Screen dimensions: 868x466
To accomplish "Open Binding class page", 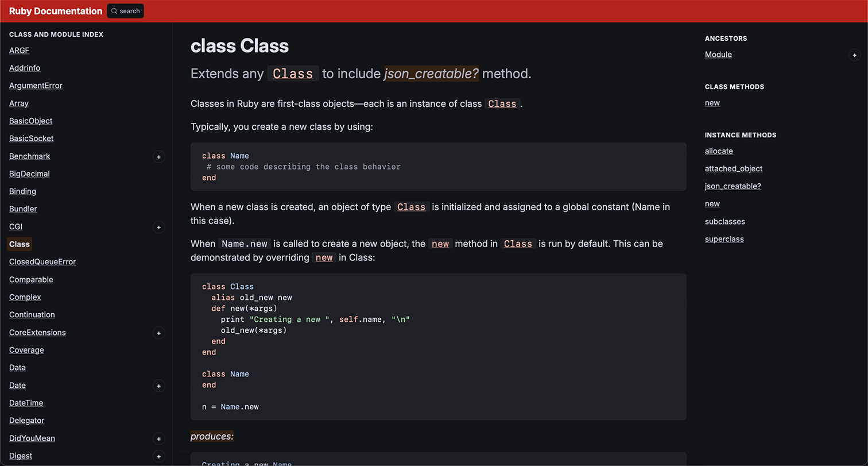I will point(22,191).
